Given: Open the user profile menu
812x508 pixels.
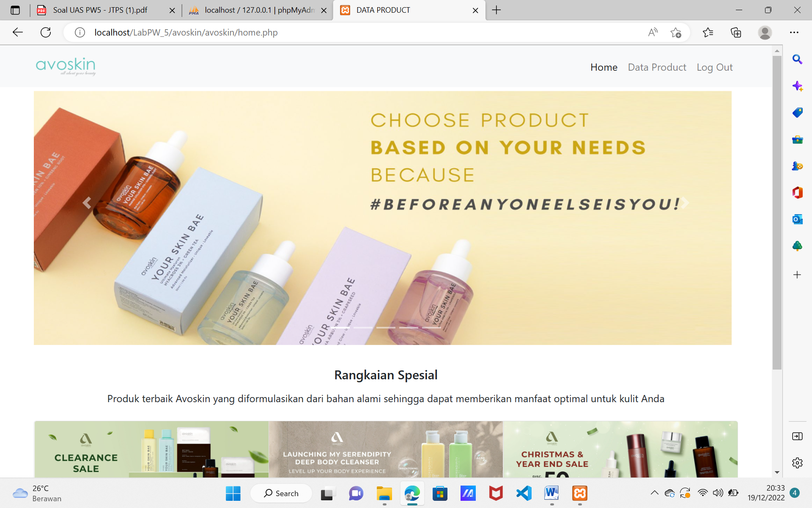Looking at the screenshot, I should tap(765, 33).
